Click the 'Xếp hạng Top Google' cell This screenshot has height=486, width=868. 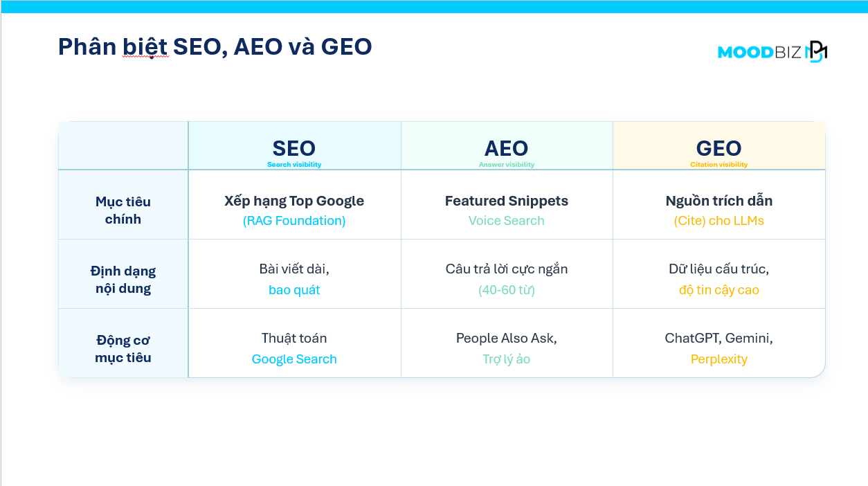coord(294,201)
